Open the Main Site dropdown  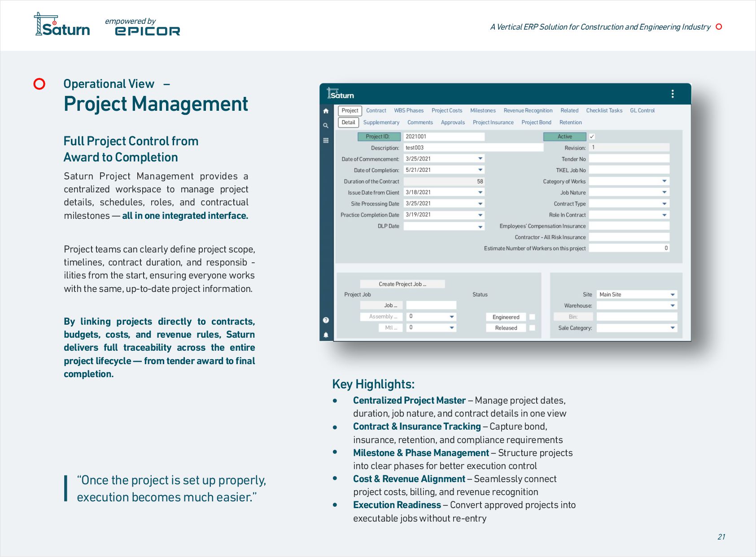tap(673, 295)
